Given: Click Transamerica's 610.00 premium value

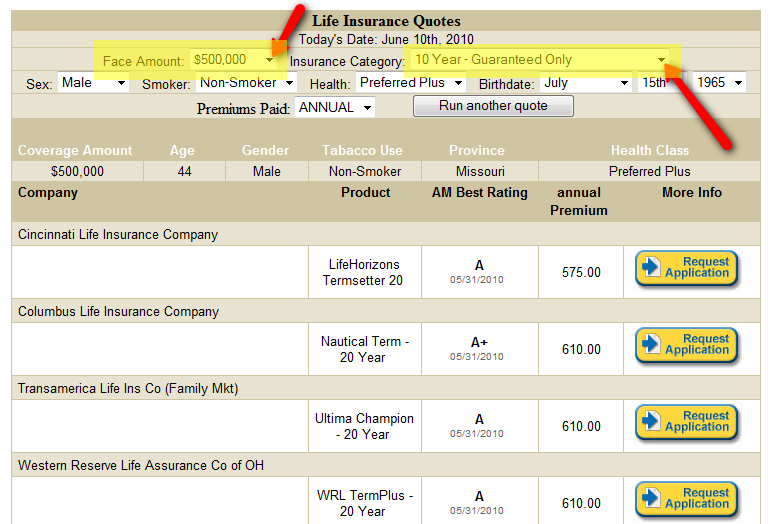Looking at the screenshot, I should (x=581, y=426).
